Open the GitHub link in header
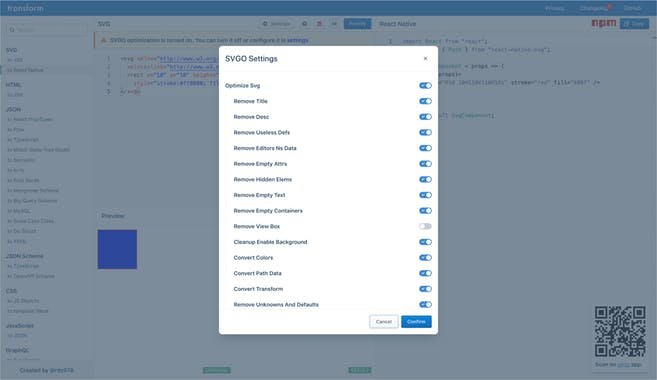 [632, 8]
